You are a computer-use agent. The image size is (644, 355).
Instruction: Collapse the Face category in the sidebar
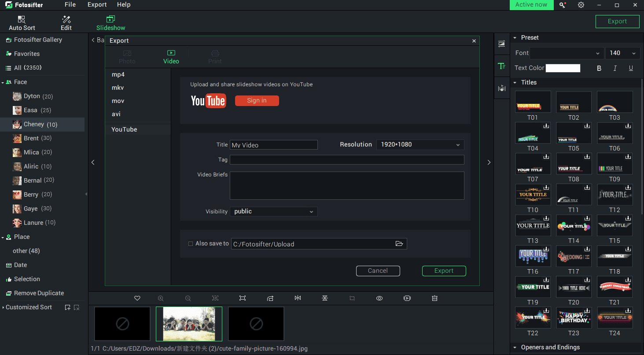click(x=3, y=82)
